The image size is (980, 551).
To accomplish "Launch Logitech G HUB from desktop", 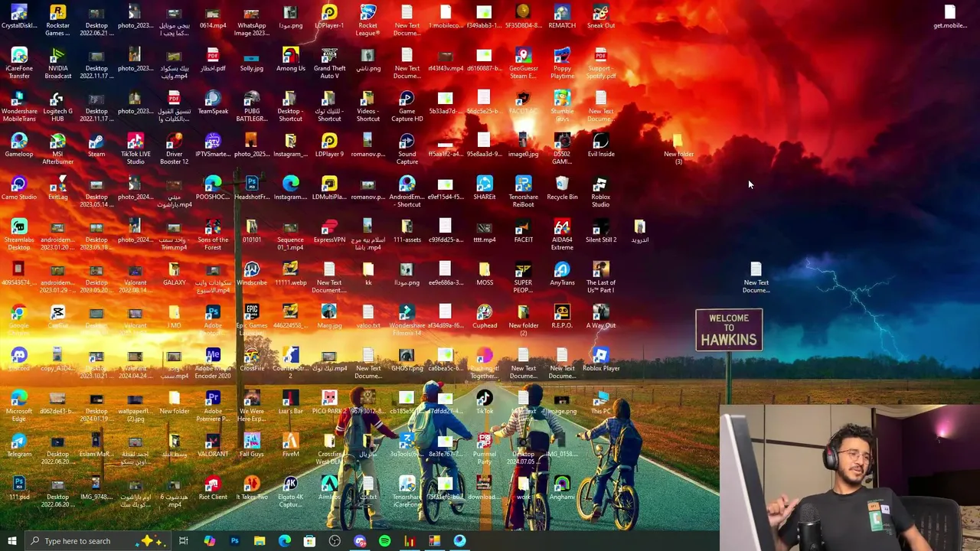I will pyautogui.click(x=57, y=106).
